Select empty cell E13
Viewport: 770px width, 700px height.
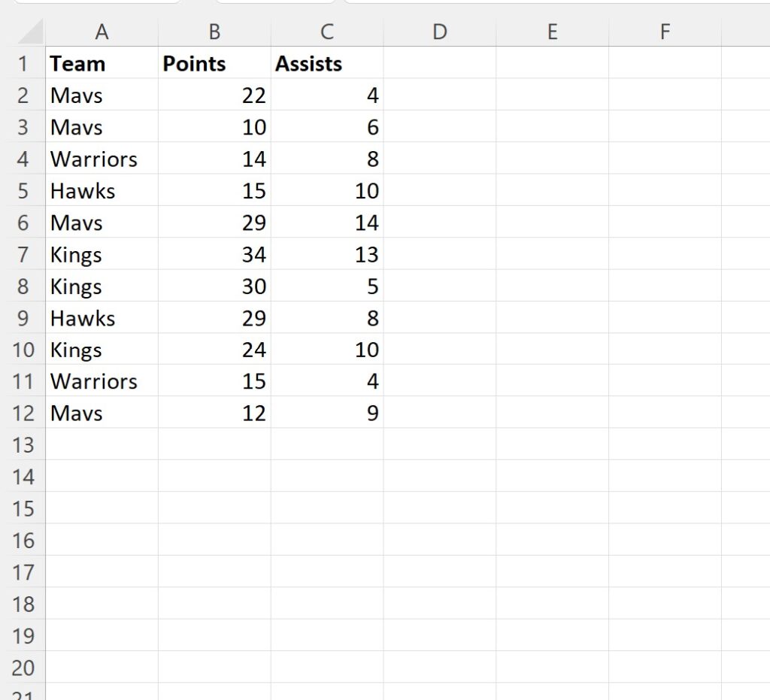(553, 445)
